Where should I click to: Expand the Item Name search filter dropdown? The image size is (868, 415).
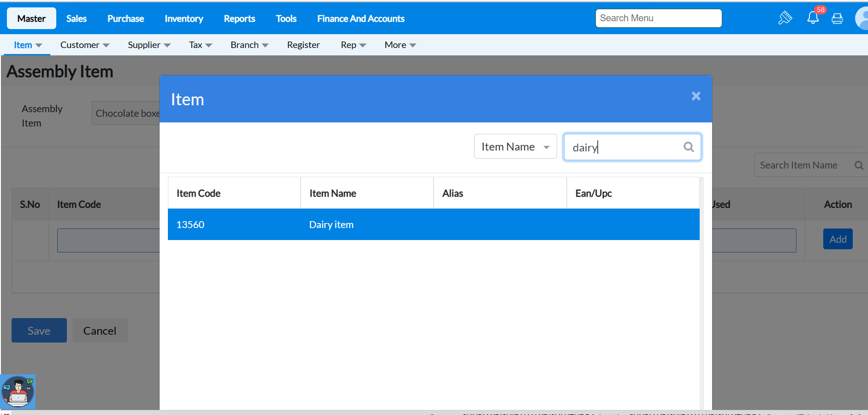[x=516, y=147]
